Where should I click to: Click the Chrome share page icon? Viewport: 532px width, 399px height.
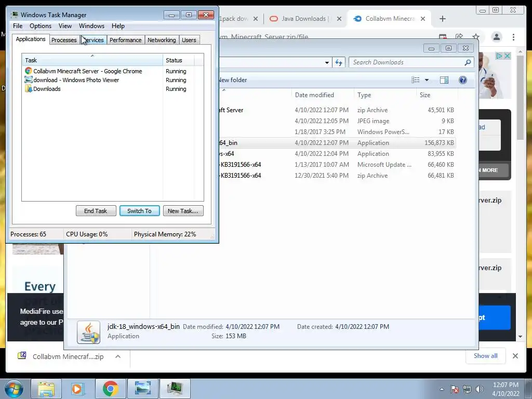(459, 37)
